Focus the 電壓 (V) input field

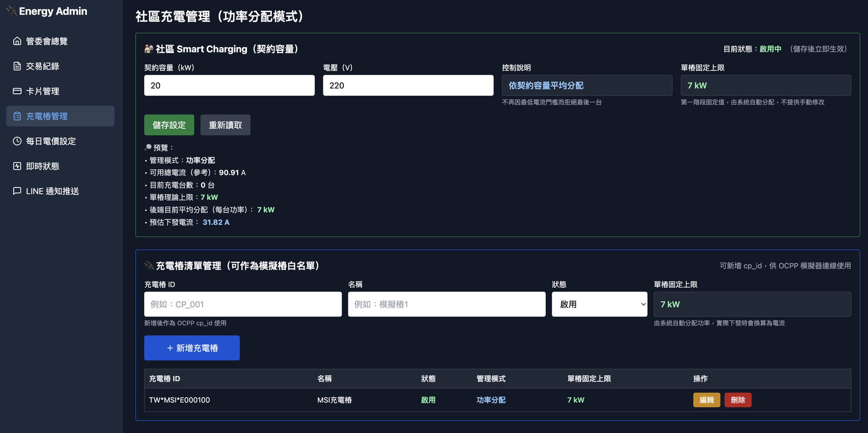(408, 85)
